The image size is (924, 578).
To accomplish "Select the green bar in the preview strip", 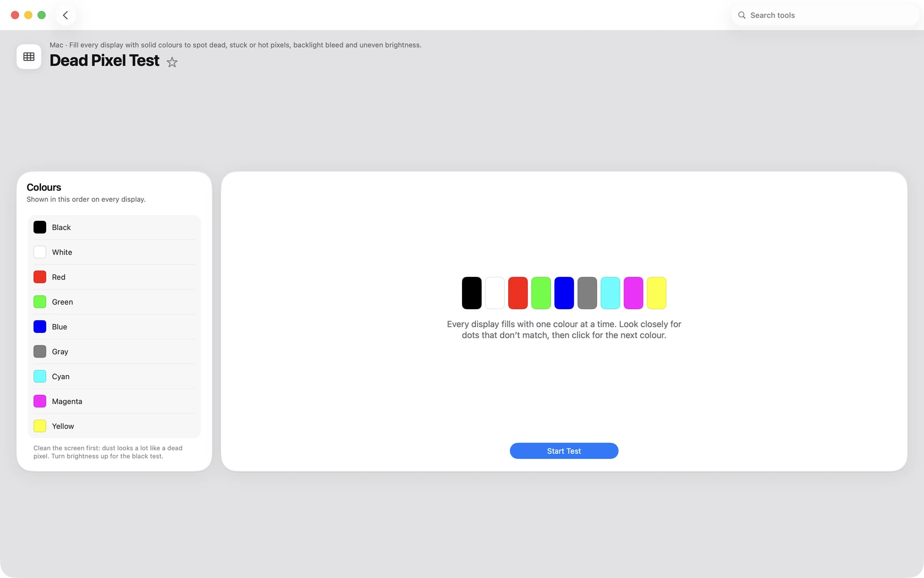I will pos(541,293).
